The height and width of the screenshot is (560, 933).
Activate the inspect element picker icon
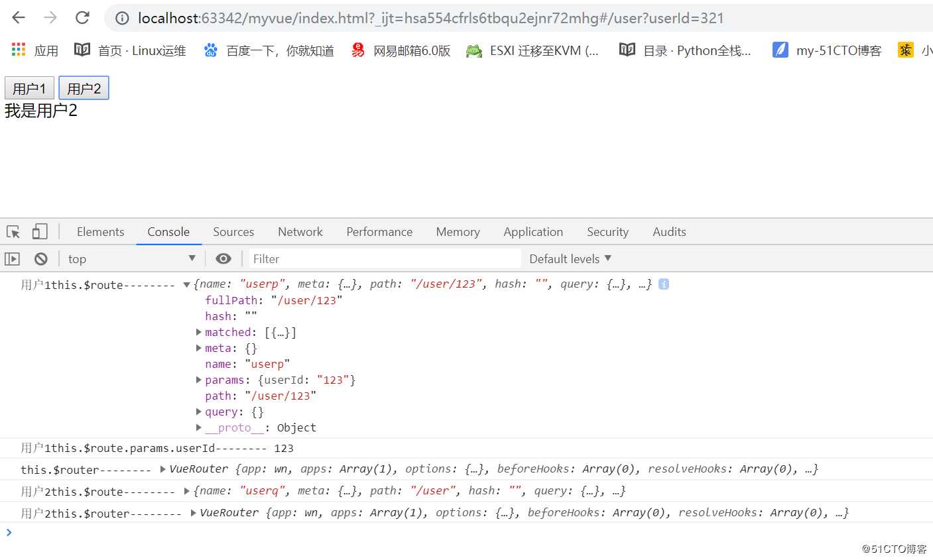click(13, 232)
